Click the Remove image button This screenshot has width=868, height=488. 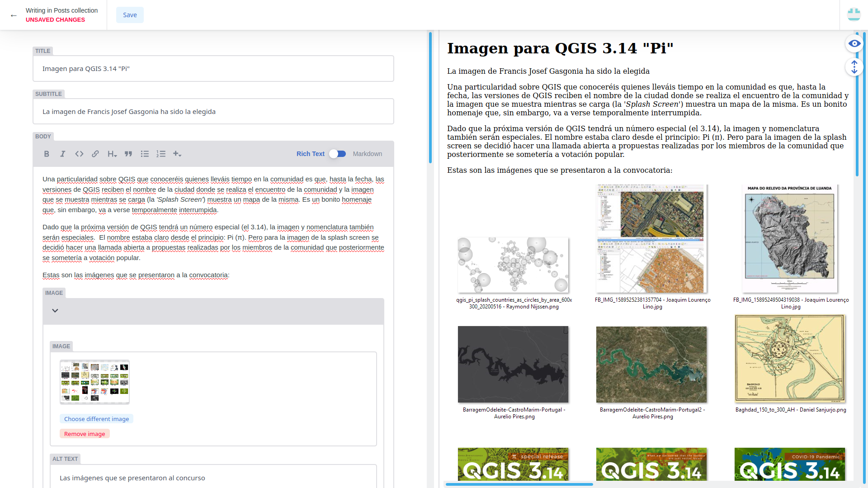pos(85,434)
